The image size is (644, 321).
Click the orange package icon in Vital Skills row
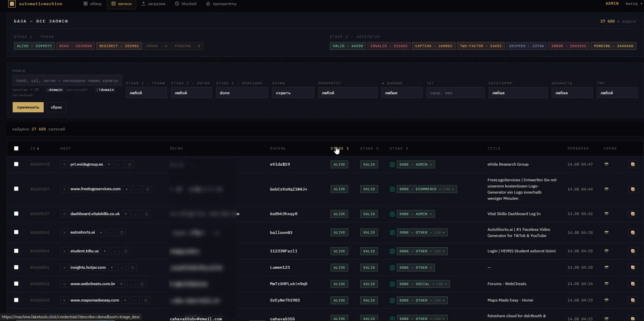(633, 214)
